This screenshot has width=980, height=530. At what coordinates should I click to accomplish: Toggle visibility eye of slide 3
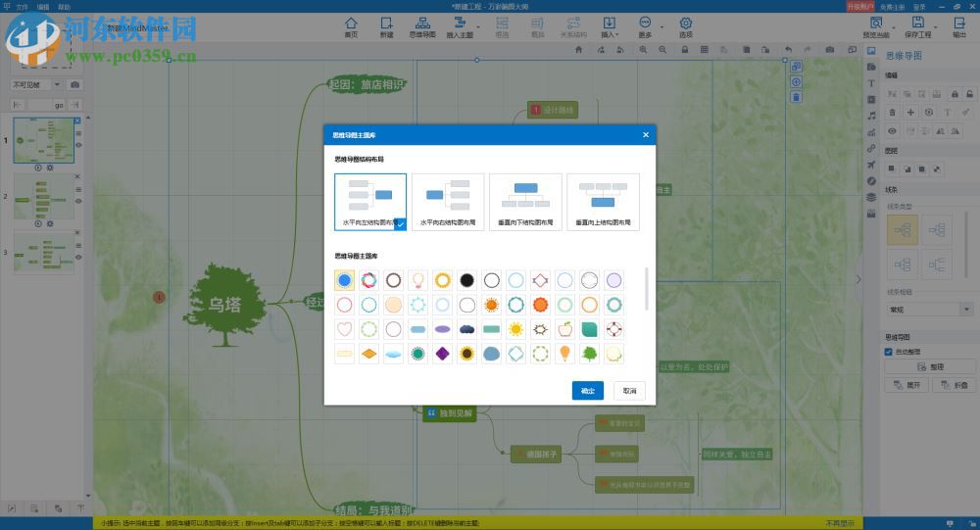coord(78,257)
